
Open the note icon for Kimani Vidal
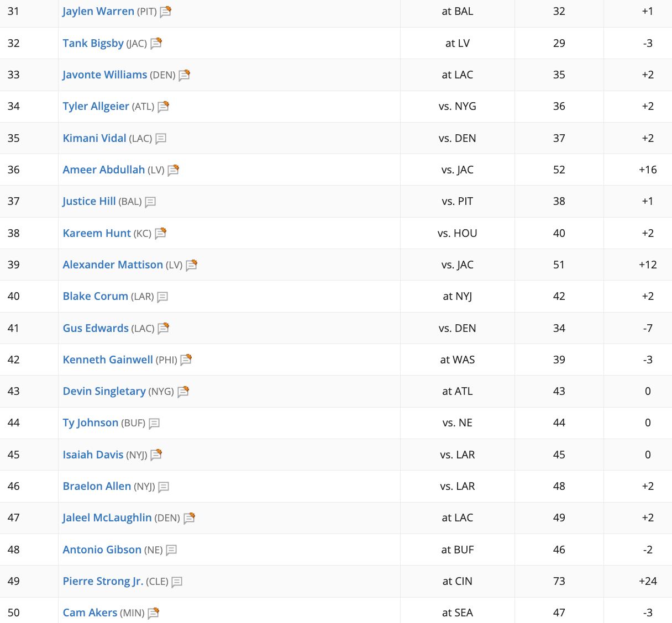point(161,139)
